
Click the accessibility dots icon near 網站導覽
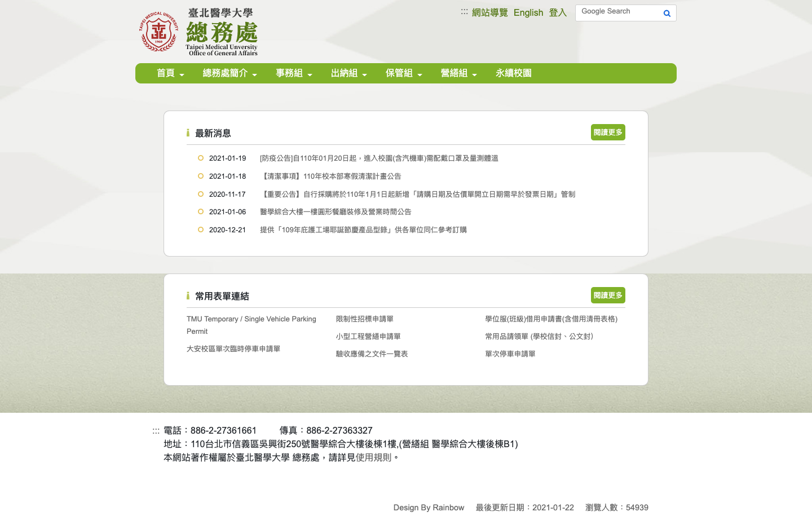(x=464, y=12)
